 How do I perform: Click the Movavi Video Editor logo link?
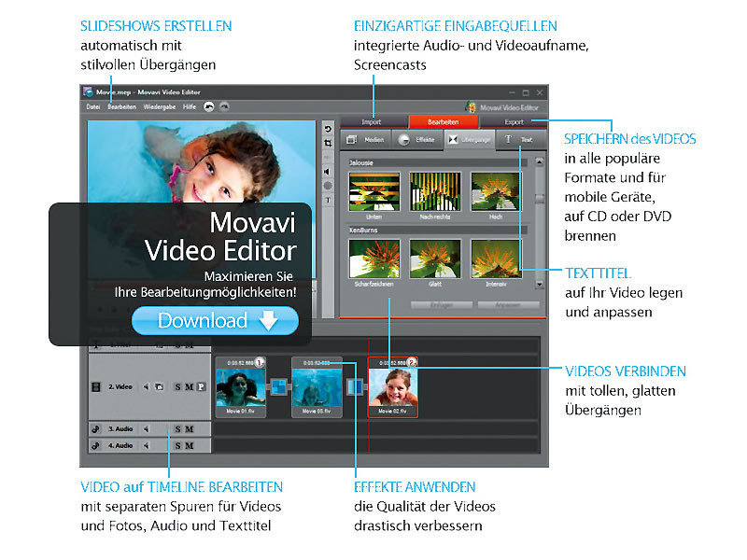[x=502, y=107]
